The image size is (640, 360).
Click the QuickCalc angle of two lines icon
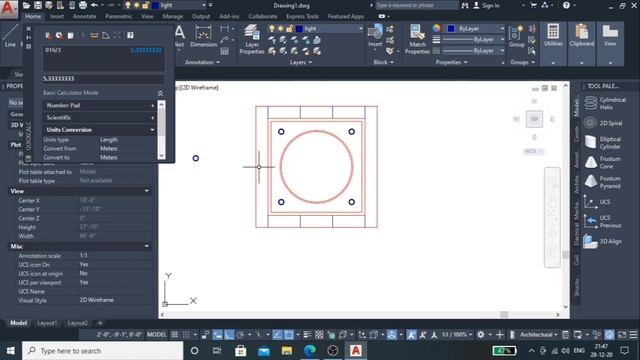[x=106, y=36]
